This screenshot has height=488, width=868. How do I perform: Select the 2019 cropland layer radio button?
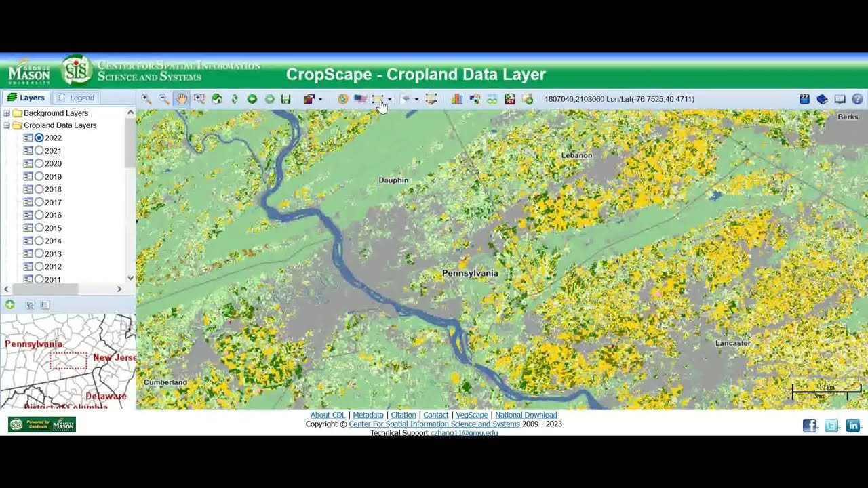click(39, 176)
